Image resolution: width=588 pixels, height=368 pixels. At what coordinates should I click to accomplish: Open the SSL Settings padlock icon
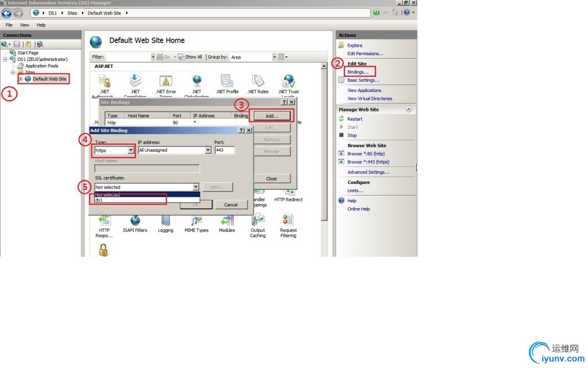click(x=103, y=250)
